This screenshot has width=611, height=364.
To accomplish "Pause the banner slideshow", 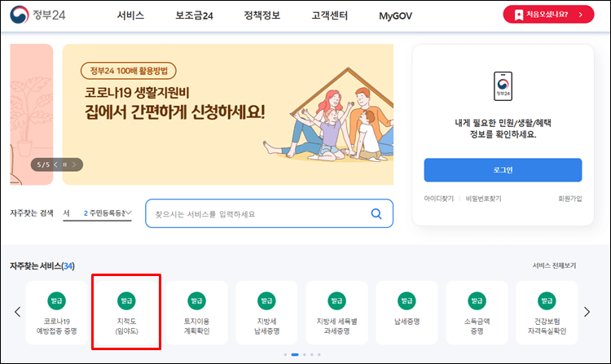I will (x=64, y=164).
